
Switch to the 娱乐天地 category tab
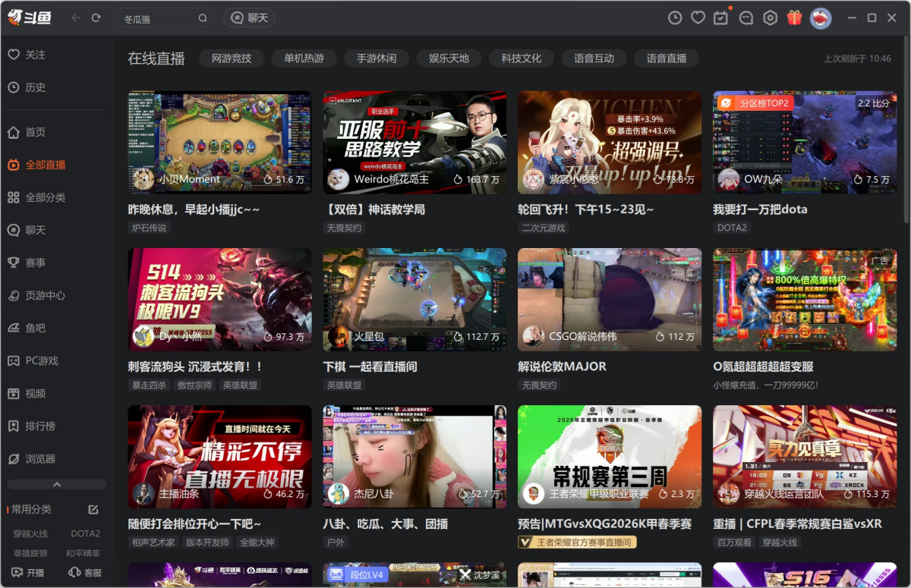(x=449, y=58)
